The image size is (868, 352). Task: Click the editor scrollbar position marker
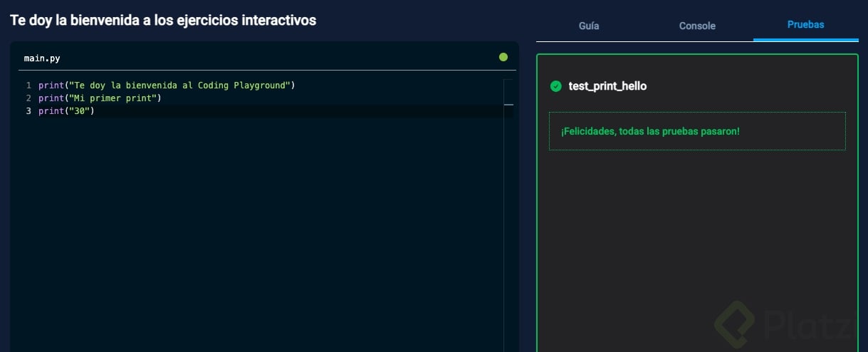pos(508,105)
